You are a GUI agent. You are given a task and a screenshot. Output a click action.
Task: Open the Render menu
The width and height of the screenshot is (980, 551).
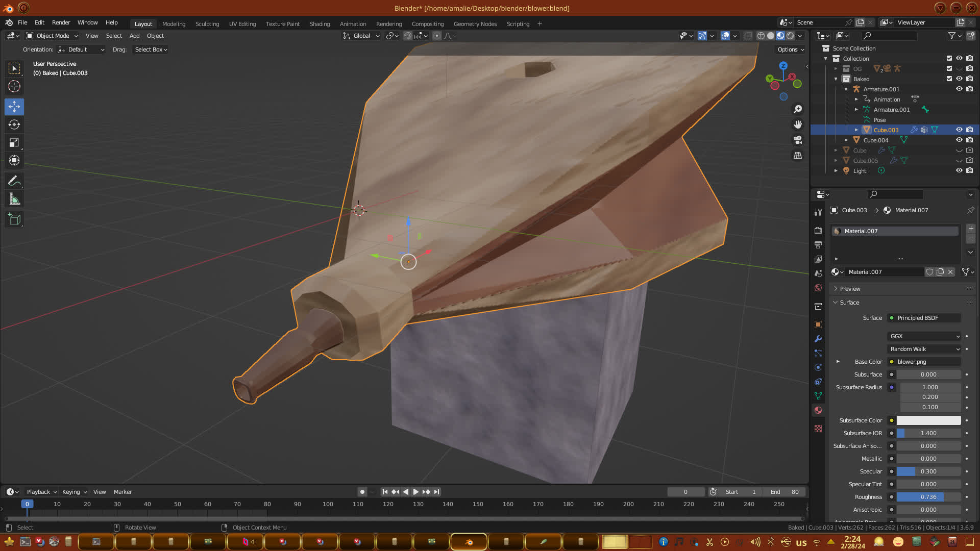click(x=61, y=22)
